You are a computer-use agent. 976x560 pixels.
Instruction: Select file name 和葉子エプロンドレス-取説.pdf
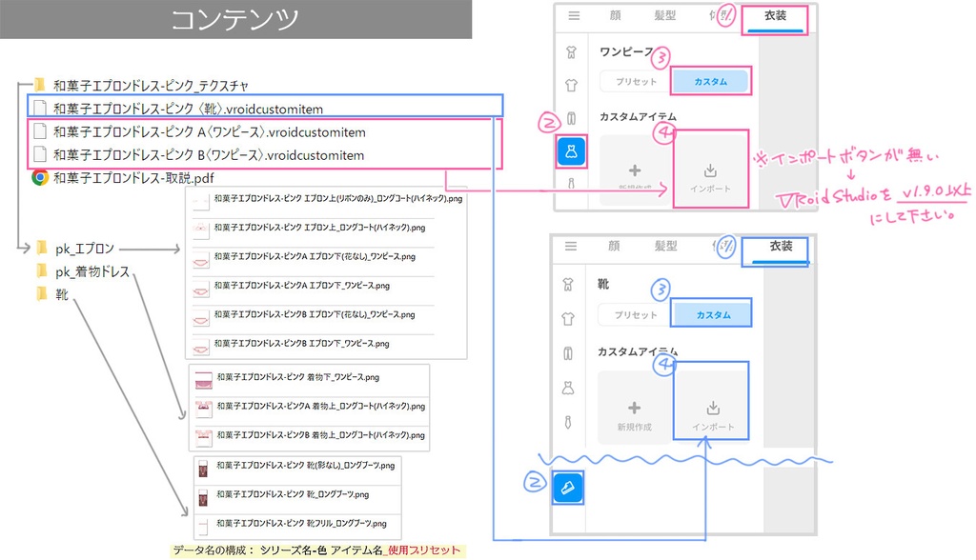(133, 178)
